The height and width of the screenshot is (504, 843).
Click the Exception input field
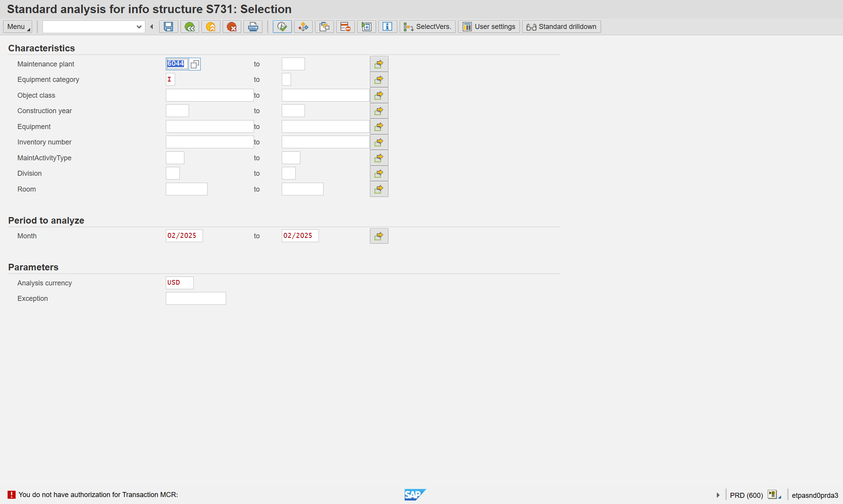click(x=196, y=299)
